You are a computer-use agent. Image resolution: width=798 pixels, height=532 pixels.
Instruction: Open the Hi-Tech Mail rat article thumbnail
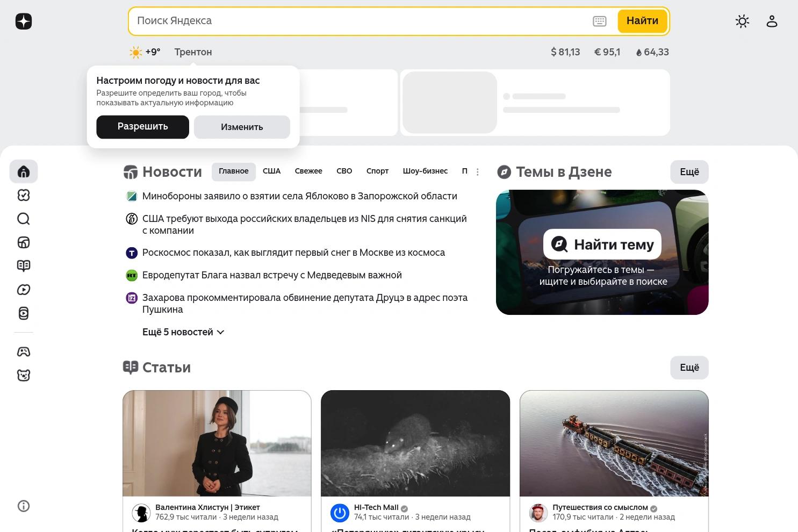(415, 443)
